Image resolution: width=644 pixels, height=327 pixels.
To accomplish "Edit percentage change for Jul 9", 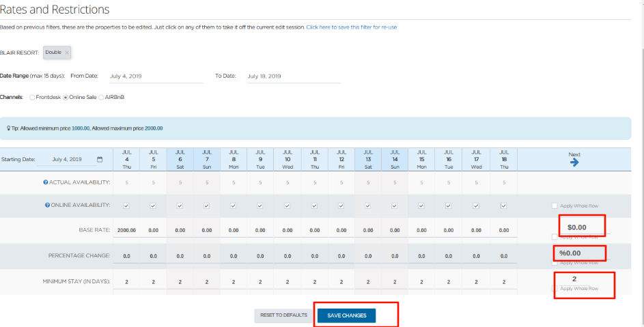I will click(260, 256).
